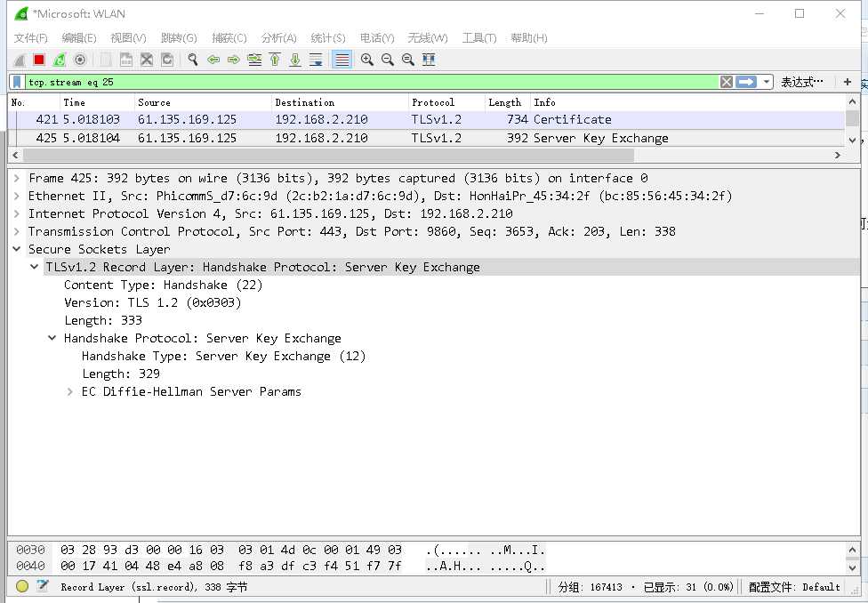This screenshot has height=603, width=868.
Task: Restart the current capture
Action: point(60,60)
